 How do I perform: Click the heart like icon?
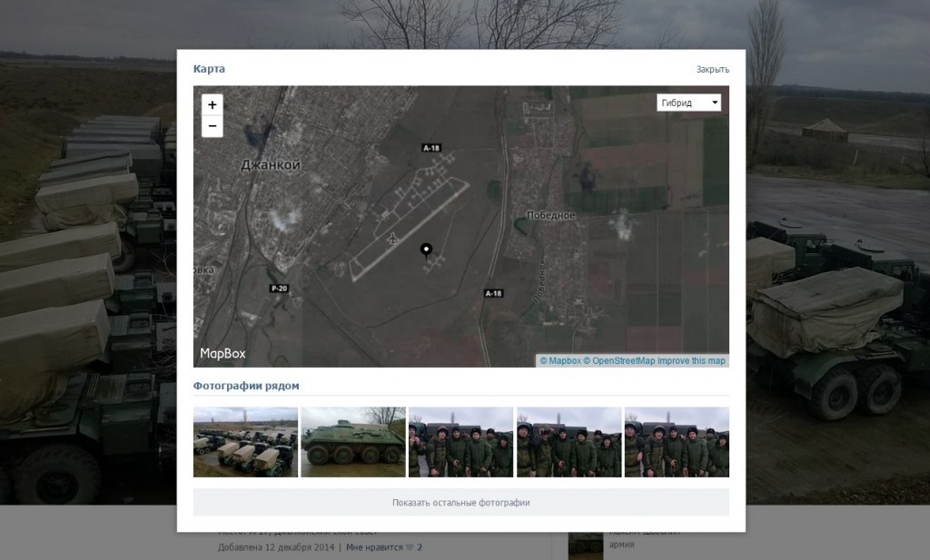point(410,547)
